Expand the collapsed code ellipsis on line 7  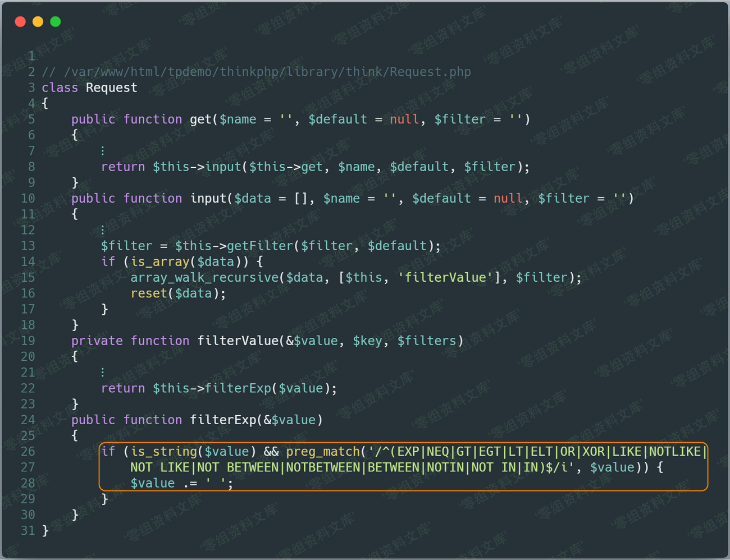point(102,151)
